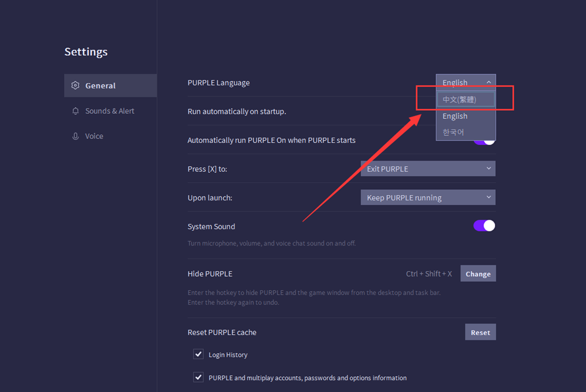Click Automatically run PURPLE On label
The height and width of the screenshot is (392, 586).
coord(271,140)
